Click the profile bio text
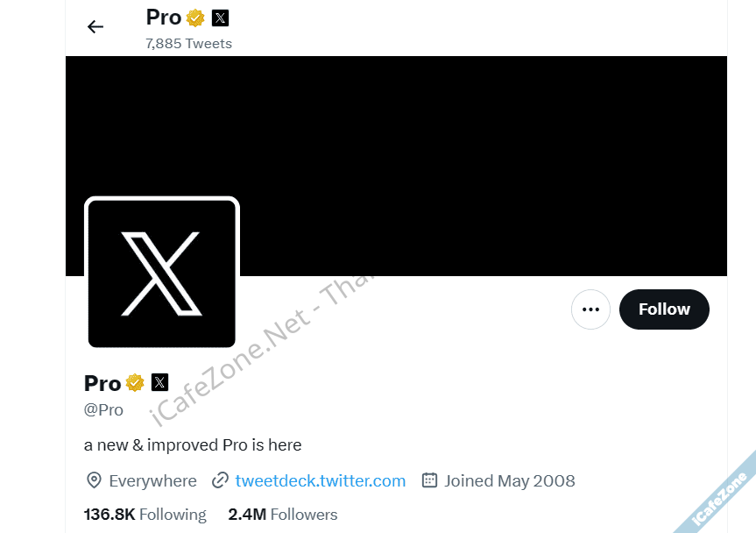Image resolution: width=756 pixels, height=533 pixels. (x=193, y=444)
